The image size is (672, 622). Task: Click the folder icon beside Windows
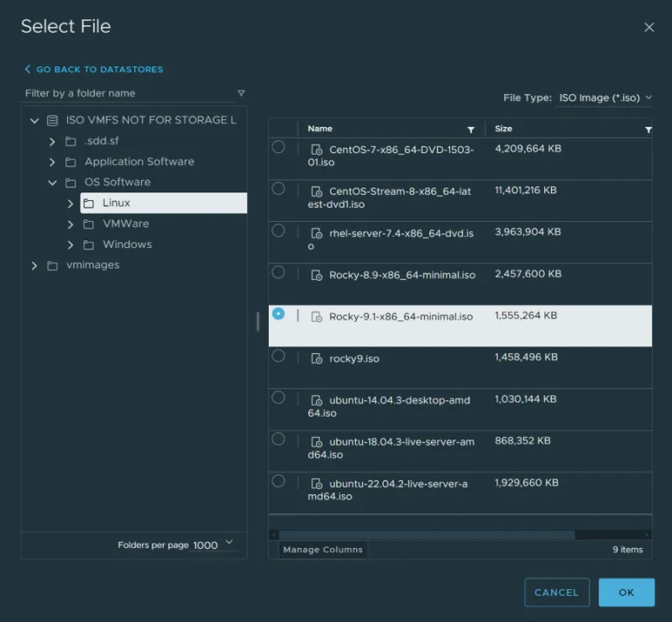click(x=89, y=245)
